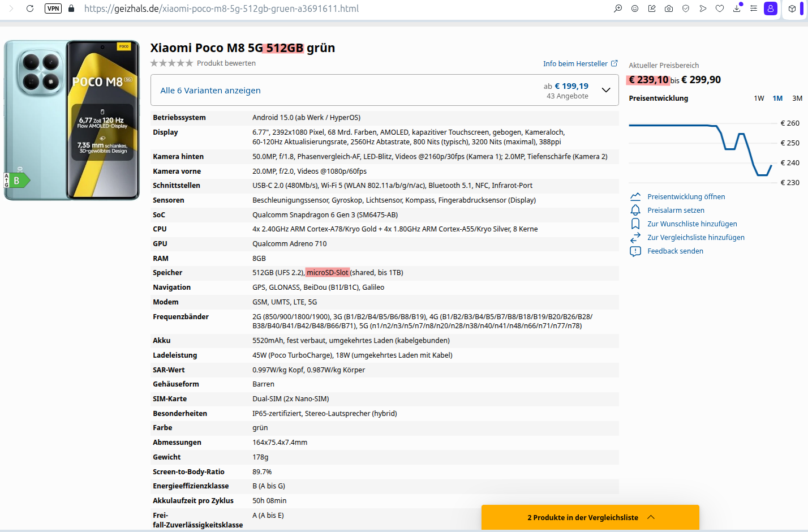Click 'Preisalarm setzen' link
This screenshot has height=532, width=808.
676,210
